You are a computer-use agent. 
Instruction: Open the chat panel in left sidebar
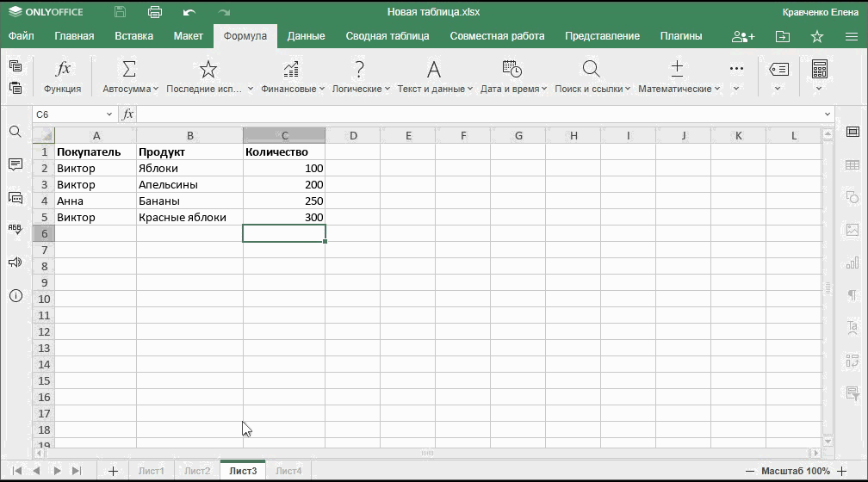(x=15, y=198)
